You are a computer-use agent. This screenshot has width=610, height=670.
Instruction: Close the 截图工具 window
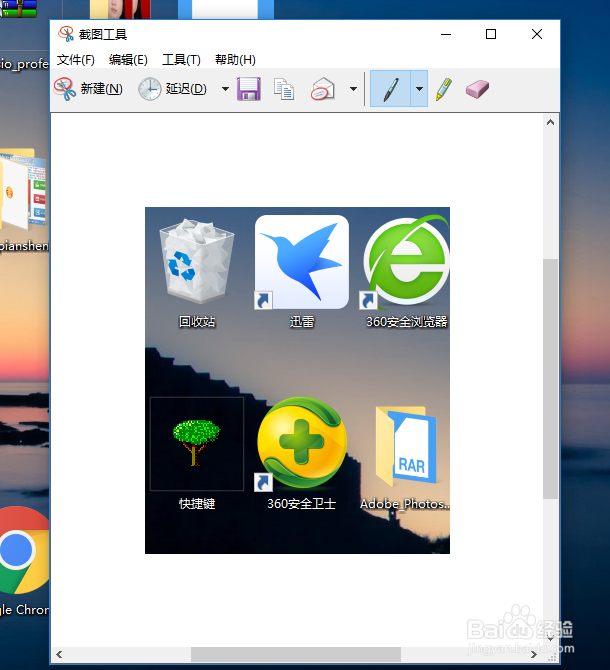537,34
